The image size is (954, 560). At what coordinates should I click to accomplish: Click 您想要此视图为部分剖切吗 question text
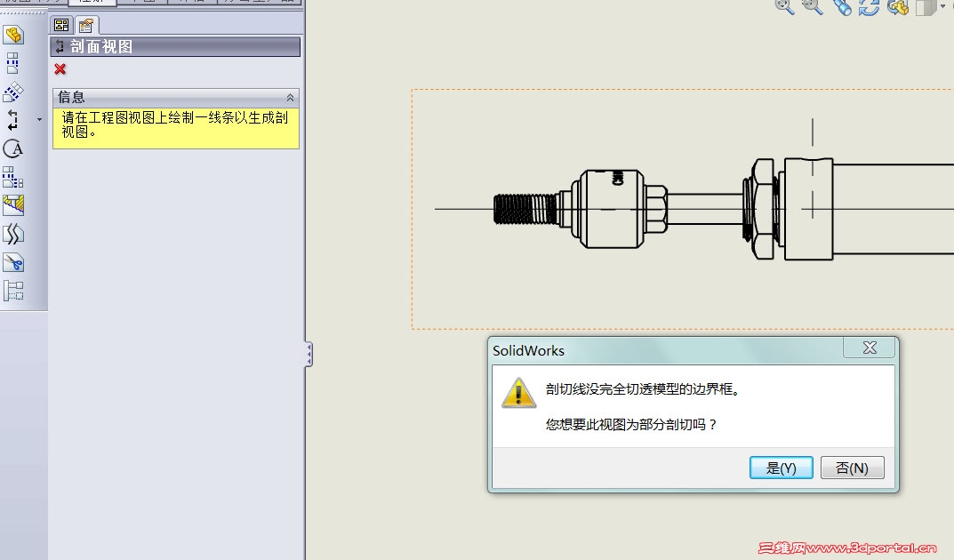(631, 424)
